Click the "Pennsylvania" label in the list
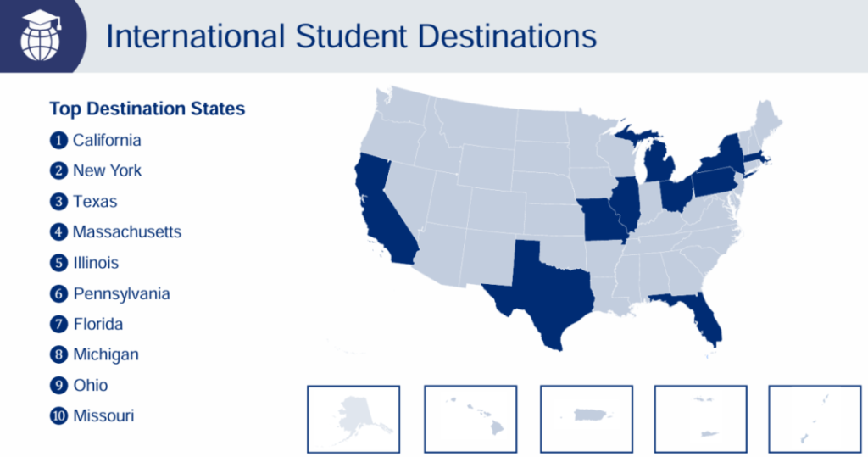868x457 pixels. pyautogui.click(x=121, y=293)
